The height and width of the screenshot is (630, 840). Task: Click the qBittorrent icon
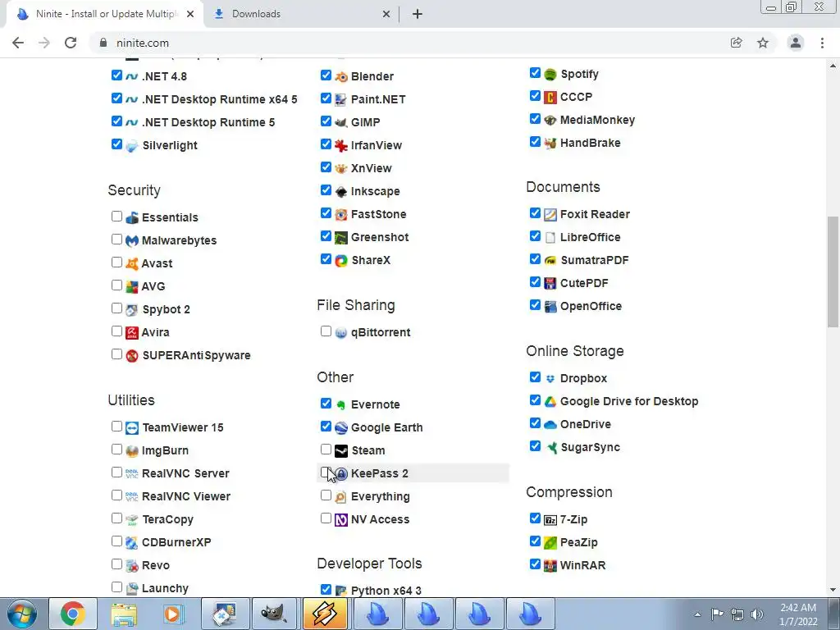tap(341, 333)
